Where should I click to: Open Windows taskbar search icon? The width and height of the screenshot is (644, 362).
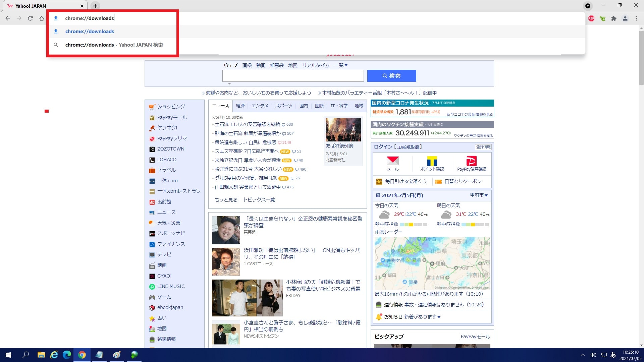[25, 355]
